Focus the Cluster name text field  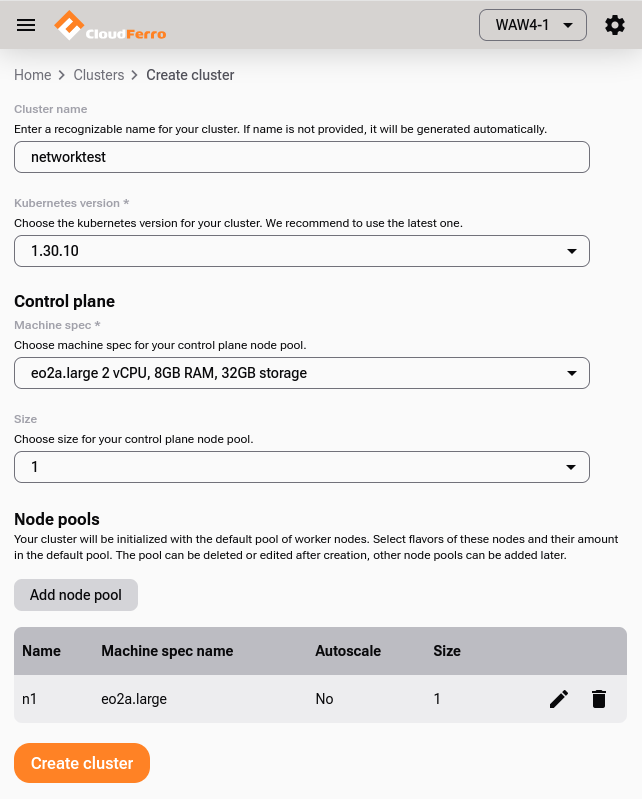[x=302, y=157]
